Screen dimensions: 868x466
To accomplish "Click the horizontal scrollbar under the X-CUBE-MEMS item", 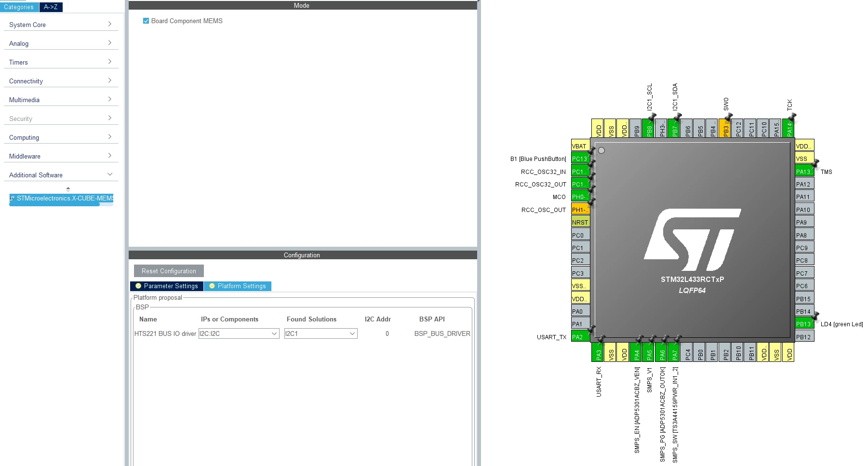I will [x=54, y=204].
